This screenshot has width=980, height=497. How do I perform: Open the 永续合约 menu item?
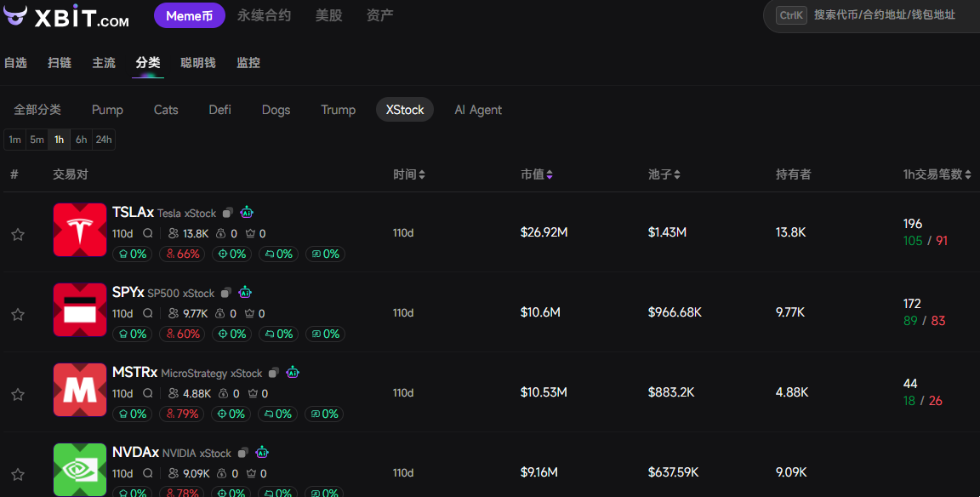click(x=264, y=15)
